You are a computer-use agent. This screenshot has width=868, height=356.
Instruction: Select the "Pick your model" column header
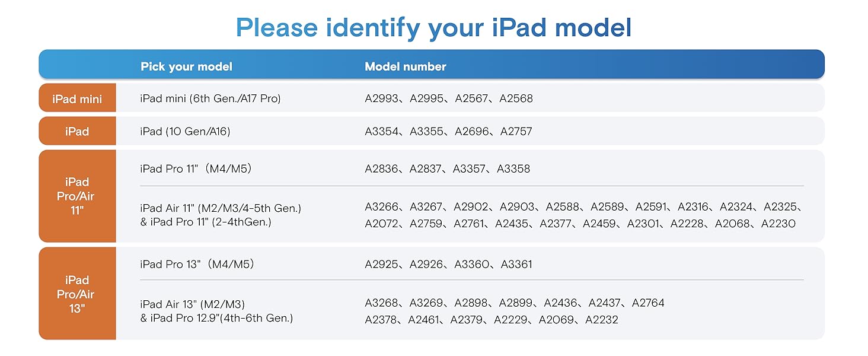point(186,66)
